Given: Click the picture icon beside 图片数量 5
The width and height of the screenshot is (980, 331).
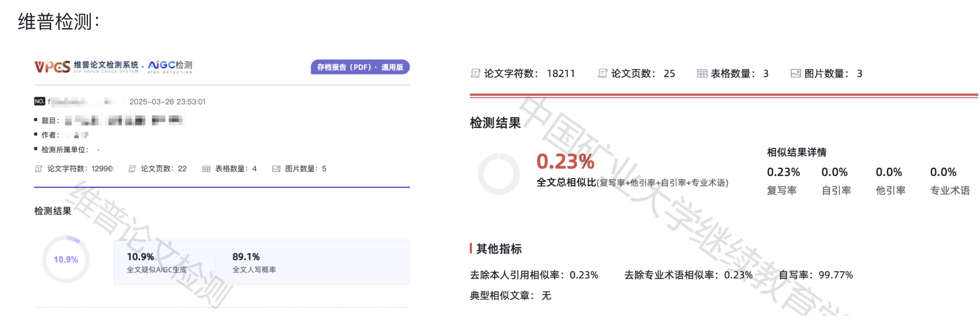Looking at the screenshot, I should 276,169.
